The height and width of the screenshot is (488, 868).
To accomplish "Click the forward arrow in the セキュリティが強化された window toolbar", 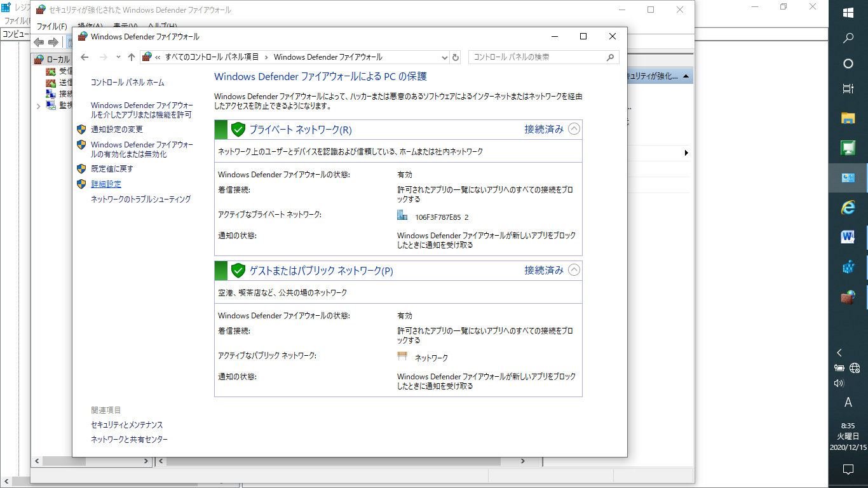I will tap(53, 42).
